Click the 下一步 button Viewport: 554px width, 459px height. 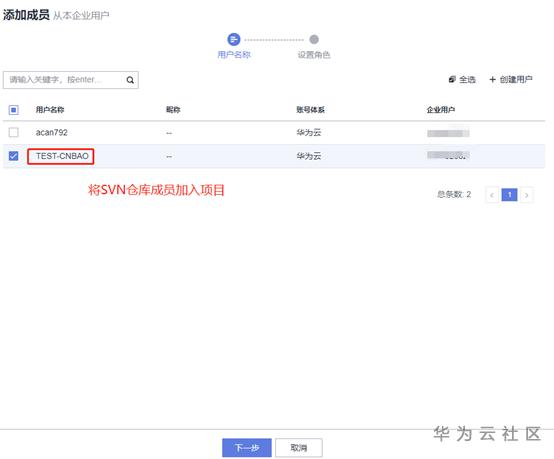point(247,448)
